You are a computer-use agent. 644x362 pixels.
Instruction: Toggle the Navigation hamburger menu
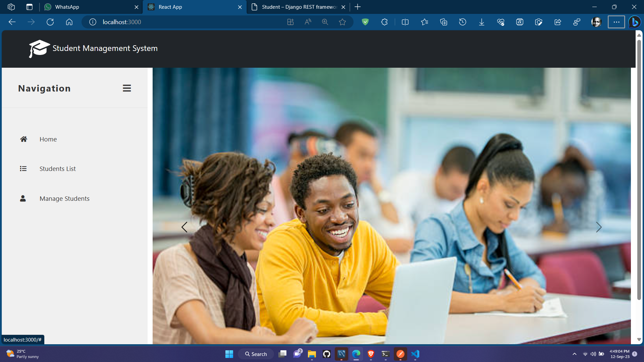coord(127,88)
